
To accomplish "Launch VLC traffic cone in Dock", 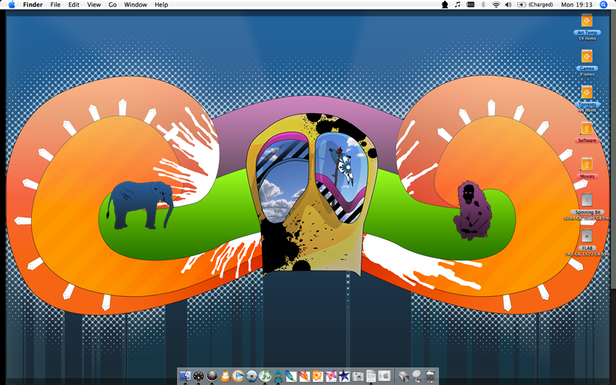I will [x=225, y=376].
